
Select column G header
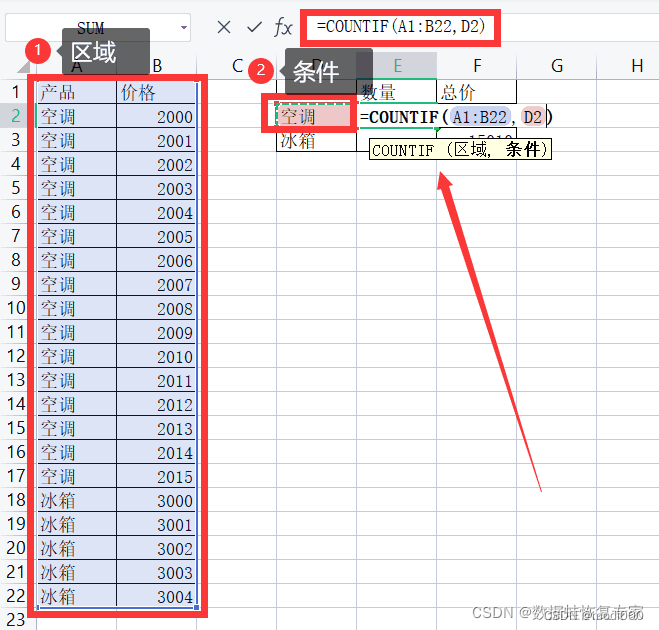[x=556, y=66]
